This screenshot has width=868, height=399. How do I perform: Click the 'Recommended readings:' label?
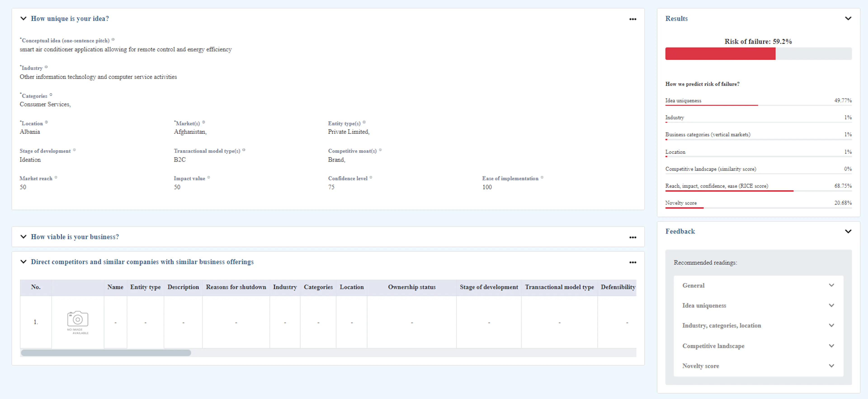[705, 262]
